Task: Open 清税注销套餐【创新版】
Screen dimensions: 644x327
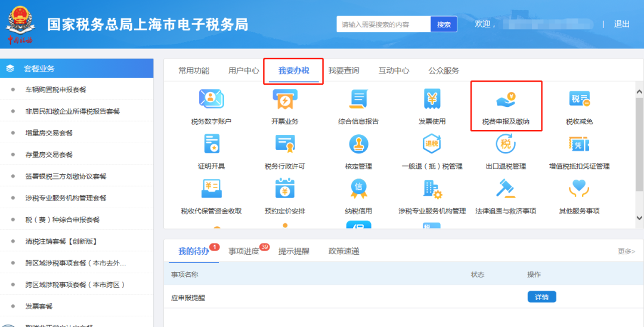Action: coord(61,242)
